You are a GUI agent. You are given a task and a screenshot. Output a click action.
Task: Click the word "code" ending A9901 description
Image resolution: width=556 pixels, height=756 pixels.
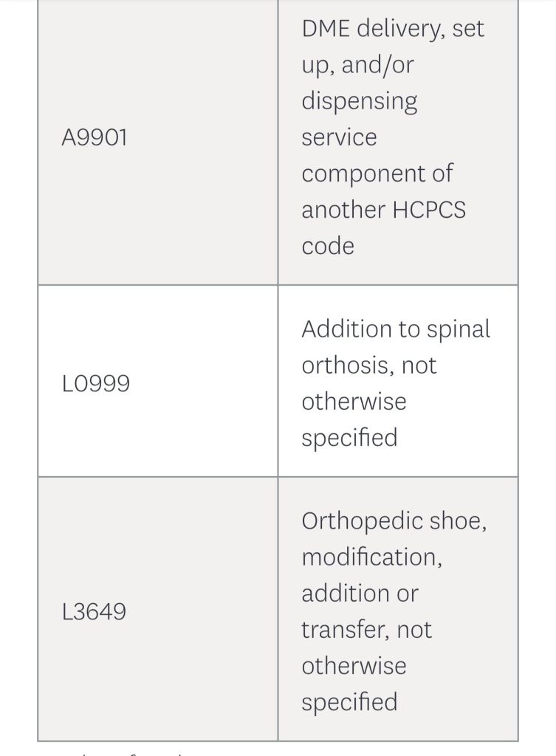[328, 246]
